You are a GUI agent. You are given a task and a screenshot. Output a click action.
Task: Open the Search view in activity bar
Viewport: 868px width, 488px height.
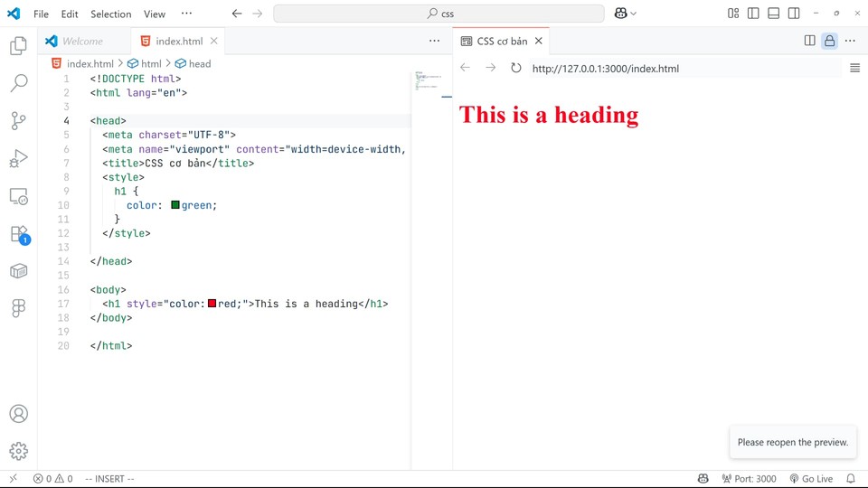pyautogui.click(x=18, y=83)
